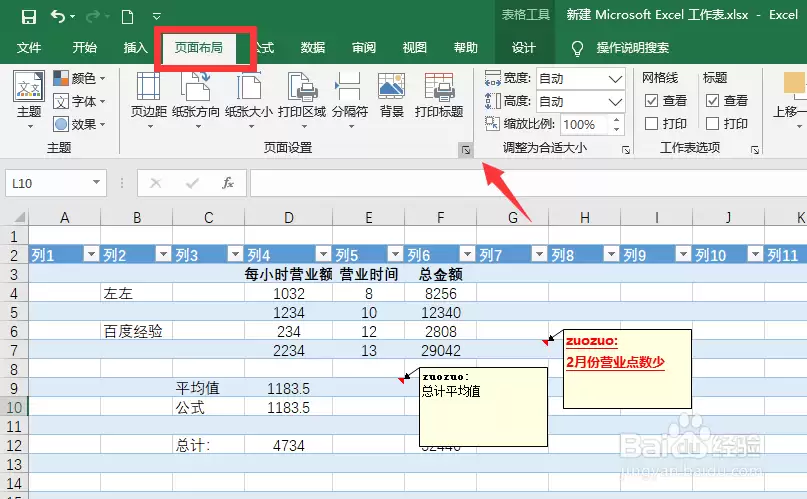The image size is (807, 499).
Task: Open the 纸张大小 paper size menu
Action: pos(249,100)
